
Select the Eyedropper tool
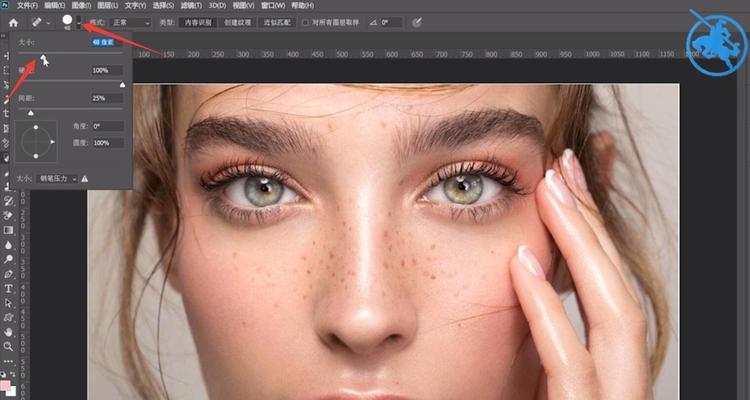click(x=7, y=143)
